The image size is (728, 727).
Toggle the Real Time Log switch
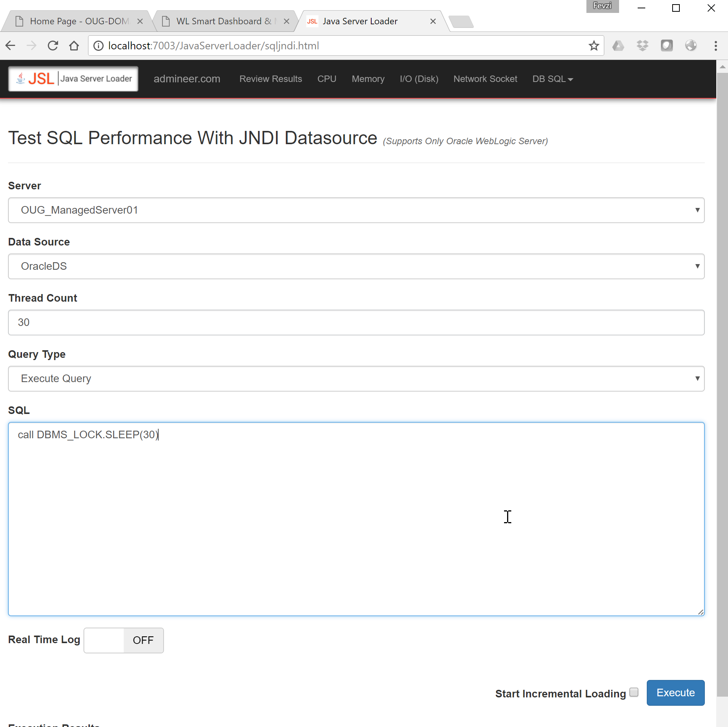124,640
